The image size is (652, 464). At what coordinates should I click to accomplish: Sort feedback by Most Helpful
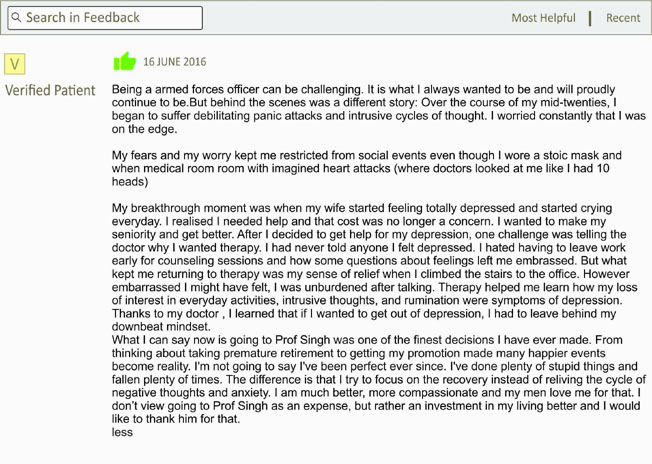pos(543,18)
